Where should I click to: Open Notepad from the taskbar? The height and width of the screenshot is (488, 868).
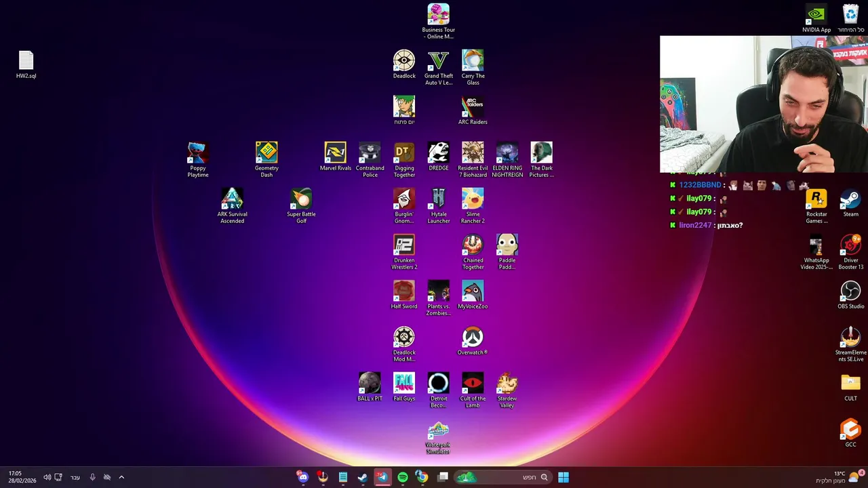pyautogui.click(x=343, y=477)
